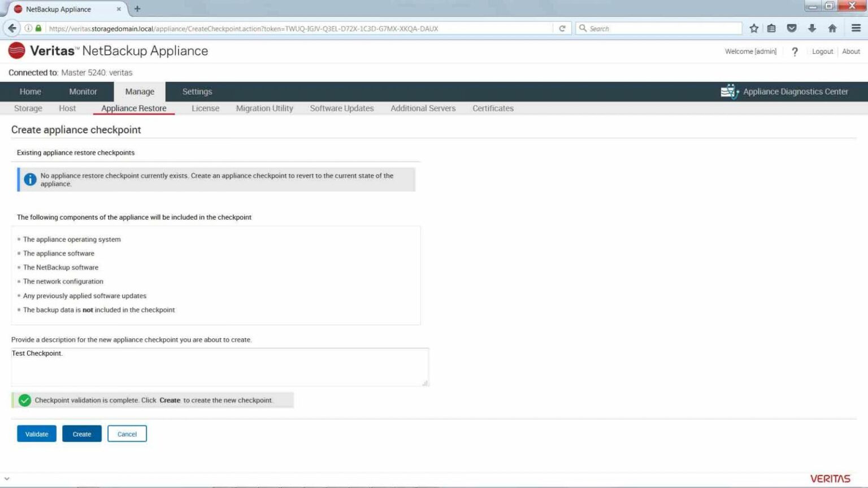Click 'The backup data is not included' item
Image resolution: width=868 pixels, height=488 pixels.
[x=99, y=310]
